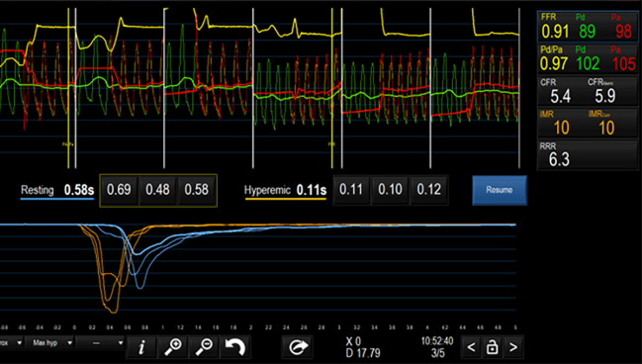Go to the previous recording arrow
The image size is (642, 364).
[x=471, y=347]
